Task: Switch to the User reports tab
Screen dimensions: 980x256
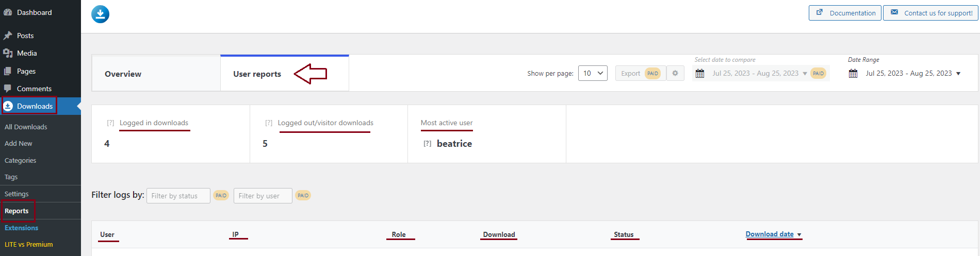Action: 285,73
